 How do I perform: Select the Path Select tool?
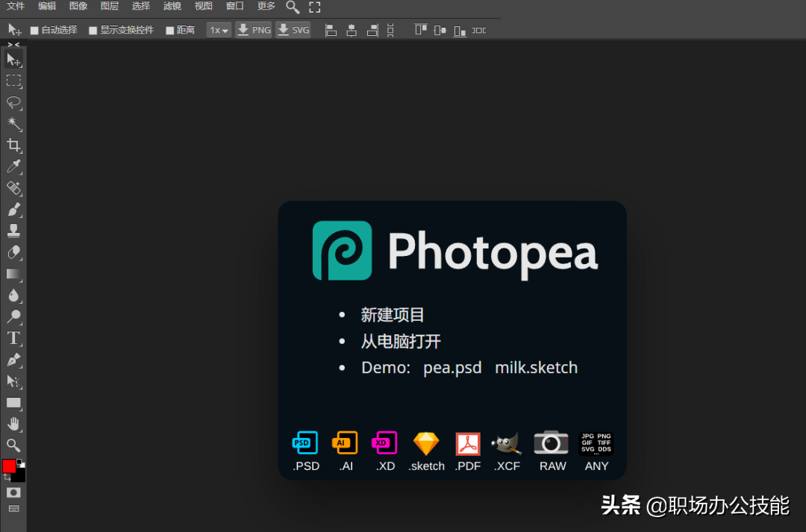point(13,381)
